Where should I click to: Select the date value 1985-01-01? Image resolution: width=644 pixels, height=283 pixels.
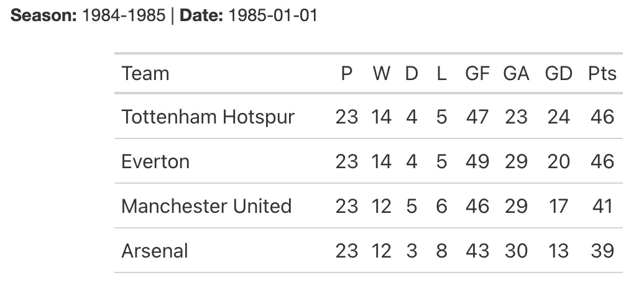pyautogui.click(x=273, y=16)
